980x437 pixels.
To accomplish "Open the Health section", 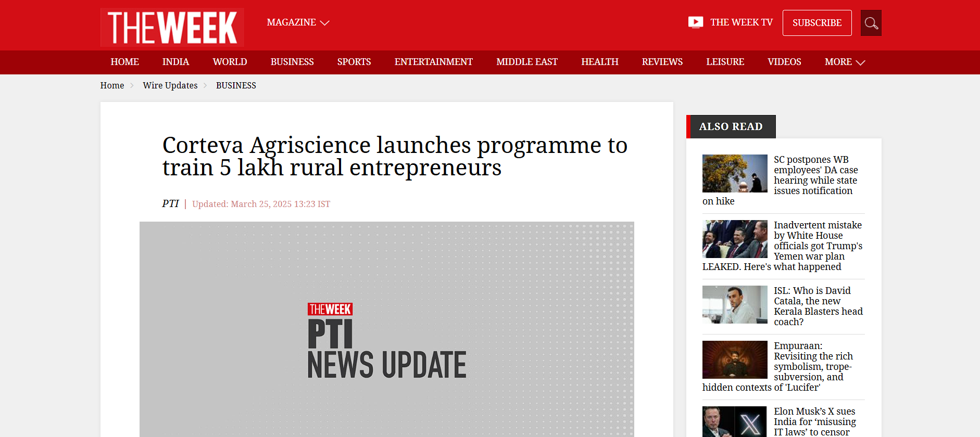I will coord(600,62).
